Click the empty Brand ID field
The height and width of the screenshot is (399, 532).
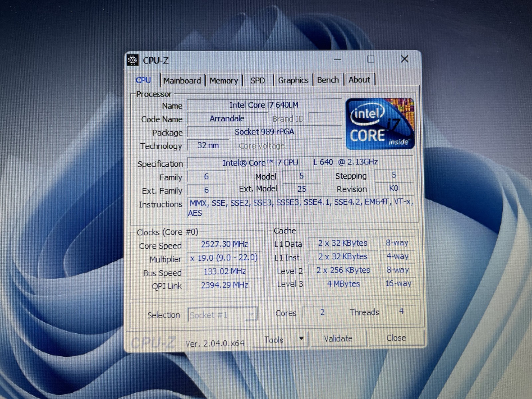pyautogui.click(x=325, y=118)
